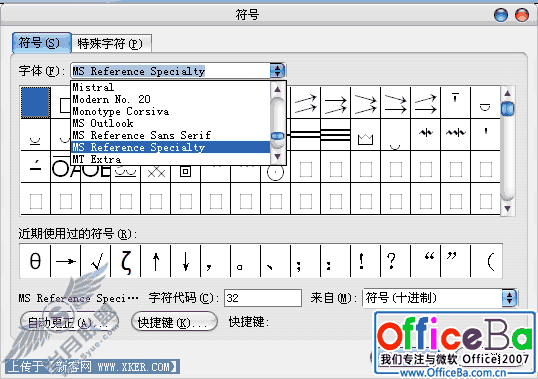538x379 pixels.
Task: Pick recent up arrow symbol
Action: point(156,261)
